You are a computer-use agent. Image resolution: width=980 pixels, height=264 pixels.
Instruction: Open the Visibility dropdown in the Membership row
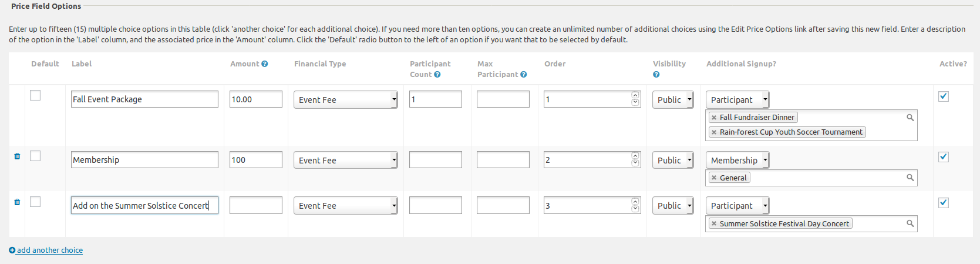(673, 160)
